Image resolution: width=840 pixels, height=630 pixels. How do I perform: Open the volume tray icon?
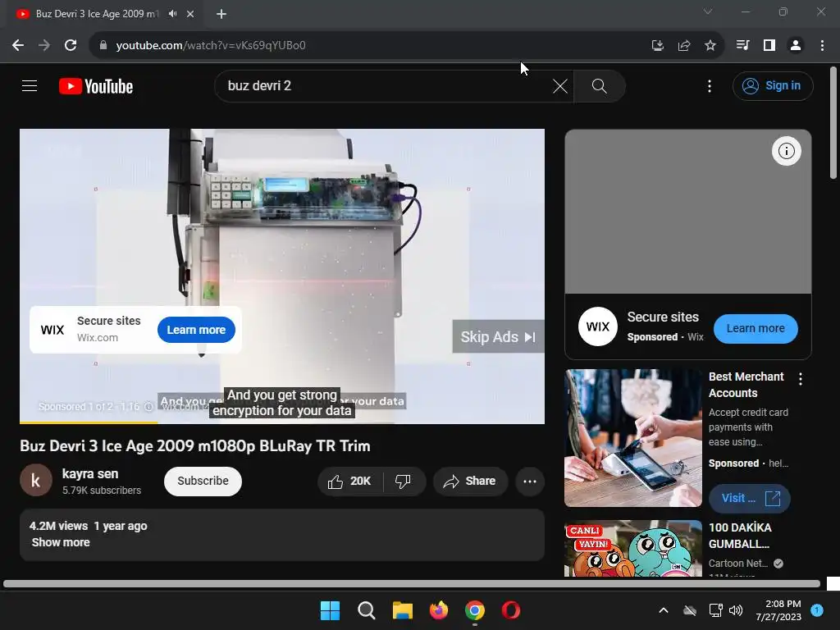736,610
